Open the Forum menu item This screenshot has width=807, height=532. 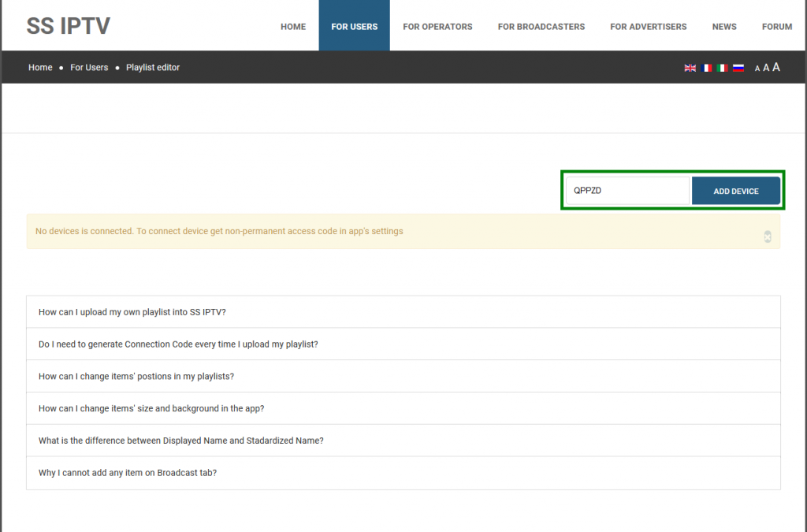[x=776, y=26]
